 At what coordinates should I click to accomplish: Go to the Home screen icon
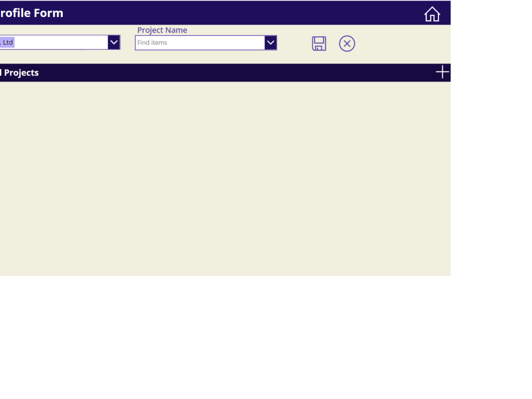coord(432,14)
